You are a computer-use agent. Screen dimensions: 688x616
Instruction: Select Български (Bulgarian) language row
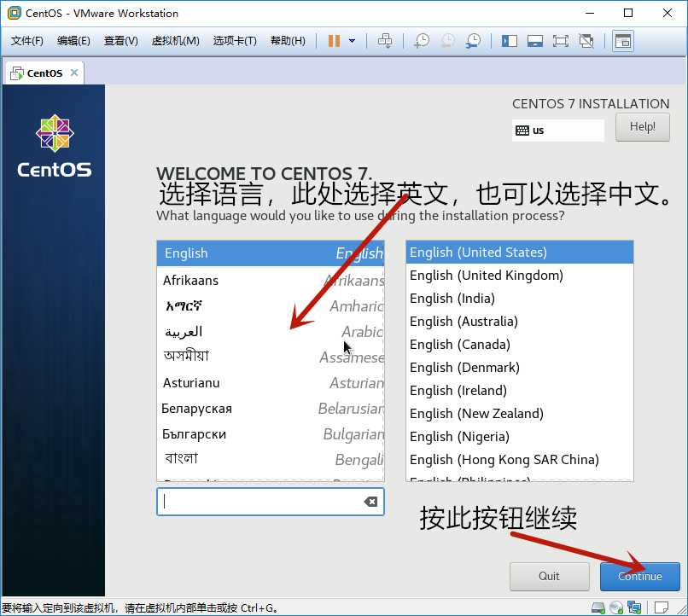[271, 434]
